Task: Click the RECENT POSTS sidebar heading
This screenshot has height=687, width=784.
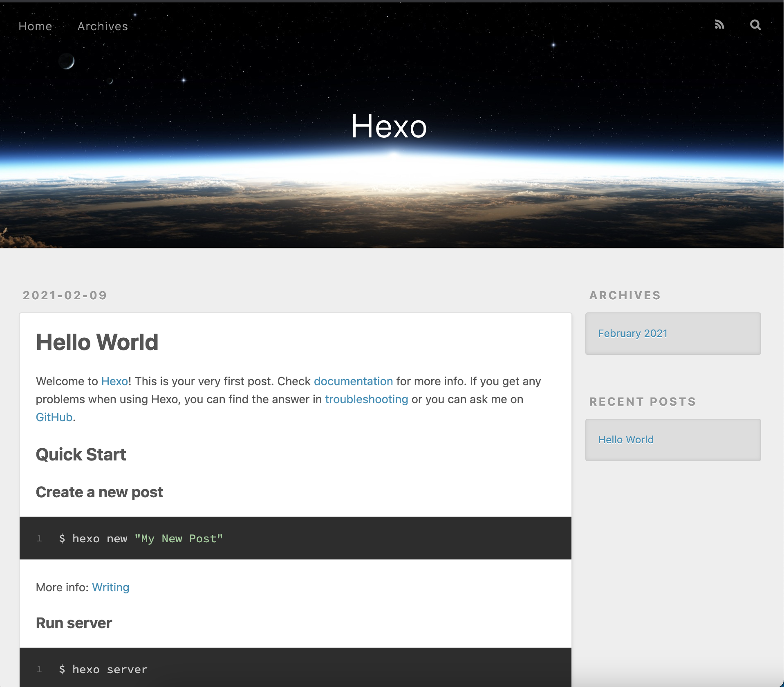Action: pyautogui.click(x=643, y=402)
